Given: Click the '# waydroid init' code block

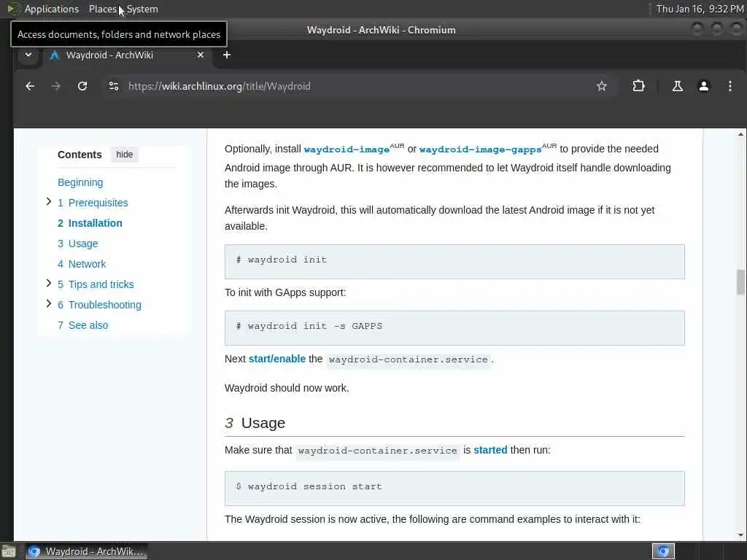Looking at the screenshot, I should click(x=454, y=262).
